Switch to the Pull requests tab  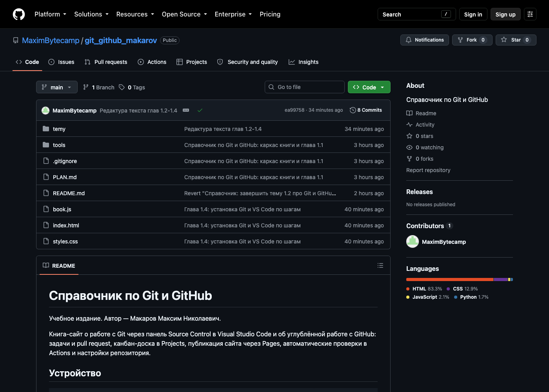[106, 62]
